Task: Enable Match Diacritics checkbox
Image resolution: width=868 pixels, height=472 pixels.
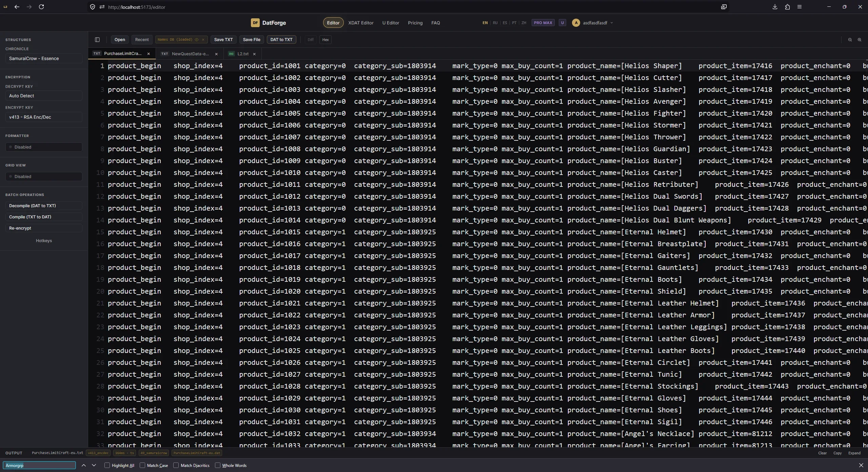Action: point(176,465)
